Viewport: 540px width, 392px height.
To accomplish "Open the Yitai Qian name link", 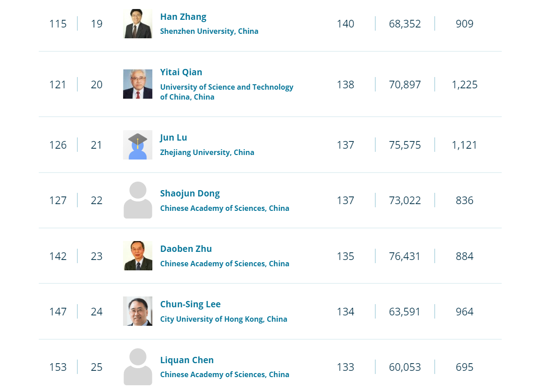I will click(x=181, y=72).
